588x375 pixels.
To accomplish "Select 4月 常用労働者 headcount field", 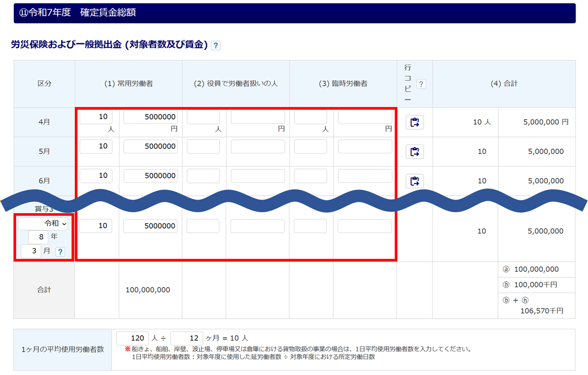I will point(96,117).
